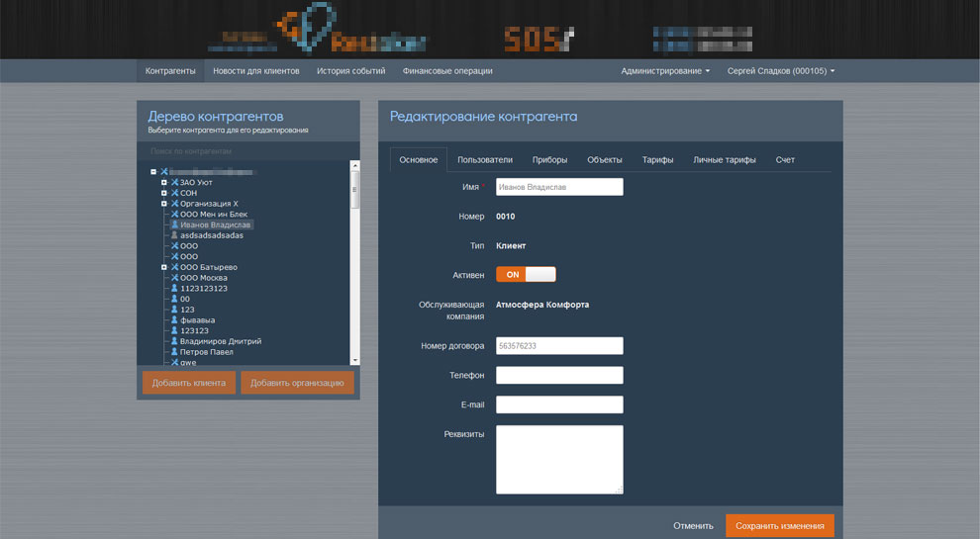Viewport: 980px width, 539px height.
Task: Click the Сохранить изменения button
Action: [779, 526]
